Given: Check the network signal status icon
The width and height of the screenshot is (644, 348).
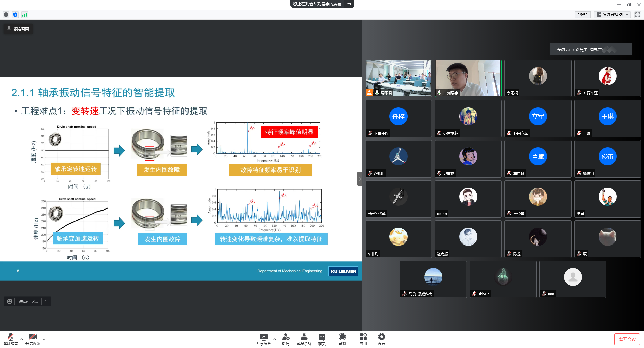Looking at the screenshot, I should (x=24, y=15).
